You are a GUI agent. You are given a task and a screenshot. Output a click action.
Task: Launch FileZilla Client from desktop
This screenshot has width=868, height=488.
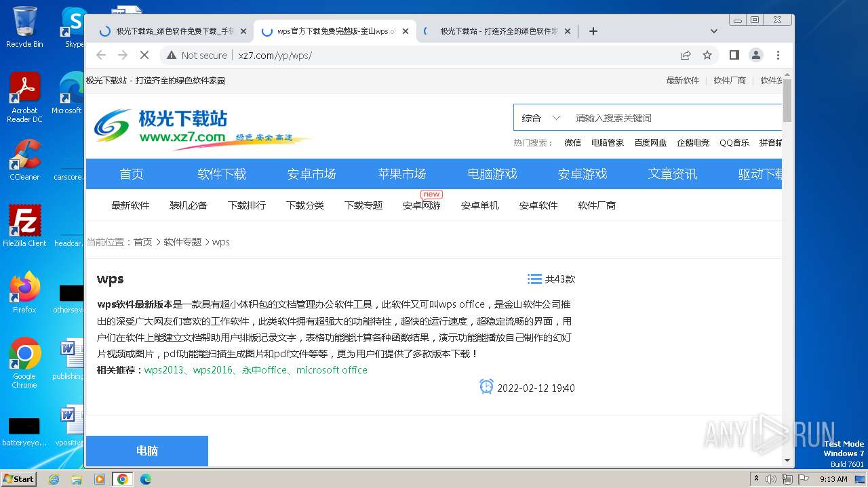[24, 226]
